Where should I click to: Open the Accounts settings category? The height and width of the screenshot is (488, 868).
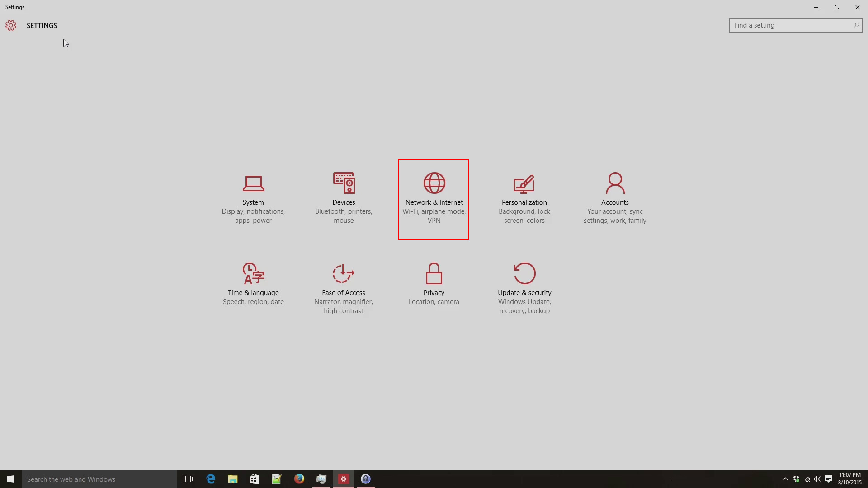[x=615, y=199]
